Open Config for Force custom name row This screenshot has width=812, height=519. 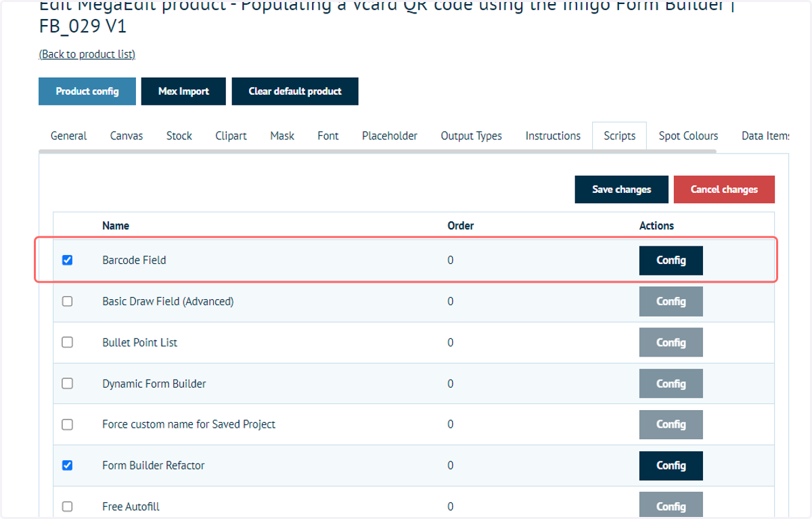coord(671,424)
